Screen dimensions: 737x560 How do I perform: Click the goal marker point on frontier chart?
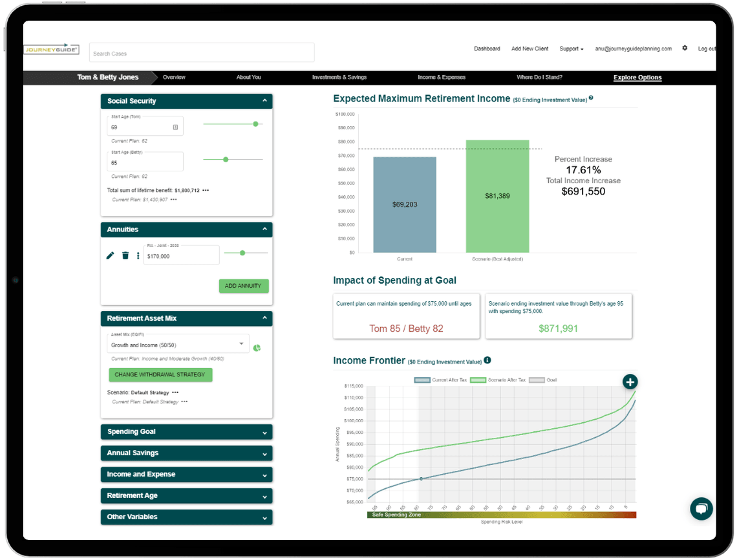pyautogui.click(x=421, y=479)
